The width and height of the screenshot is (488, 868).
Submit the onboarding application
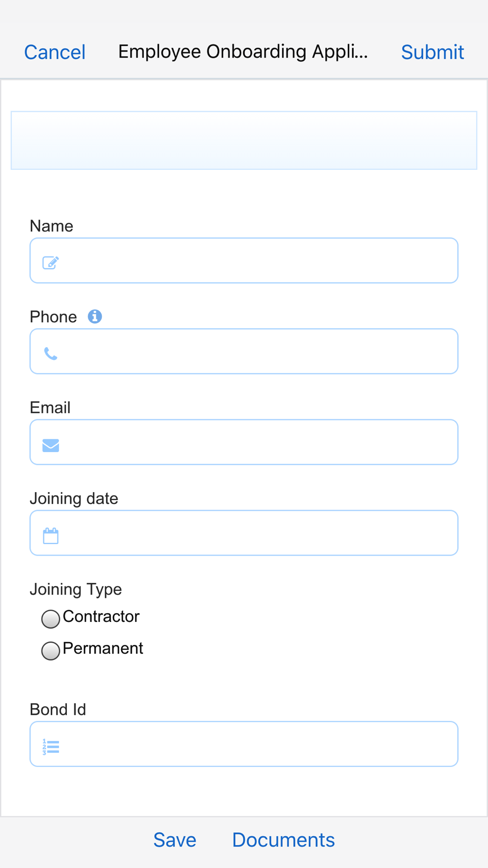(x=432, y=52)
